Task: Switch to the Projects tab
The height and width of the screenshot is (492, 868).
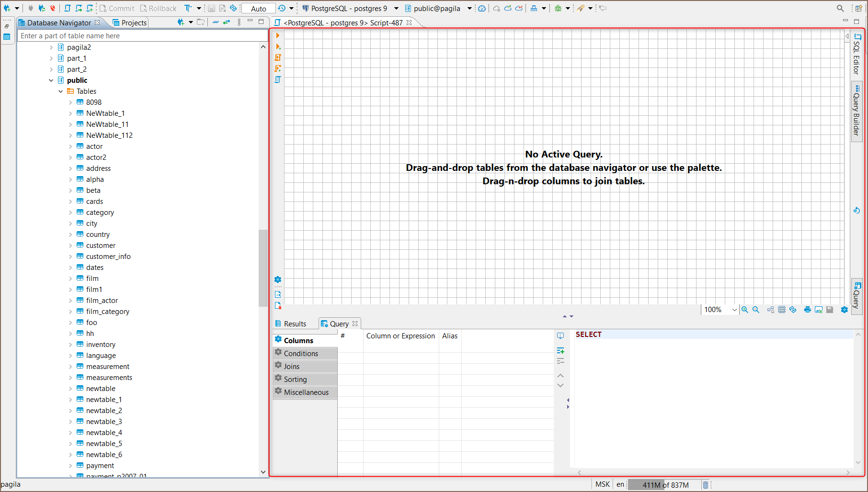Action: coord(129,22)
